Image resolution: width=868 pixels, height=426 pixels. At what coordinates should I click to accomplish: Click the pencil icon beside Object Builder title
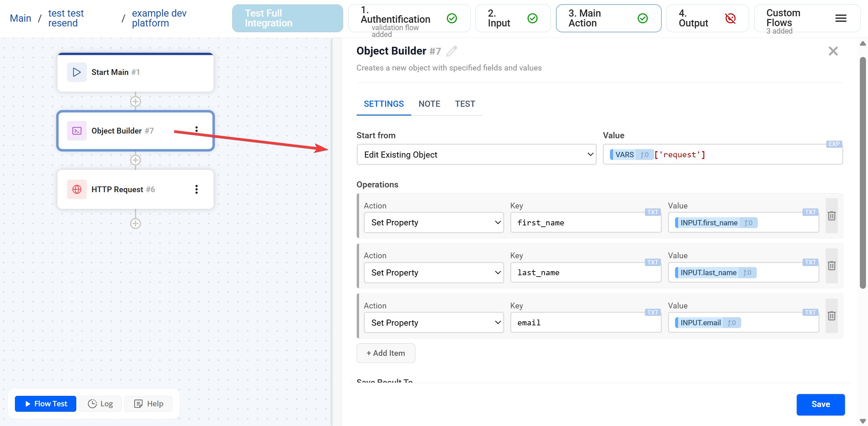click(452, 51)
